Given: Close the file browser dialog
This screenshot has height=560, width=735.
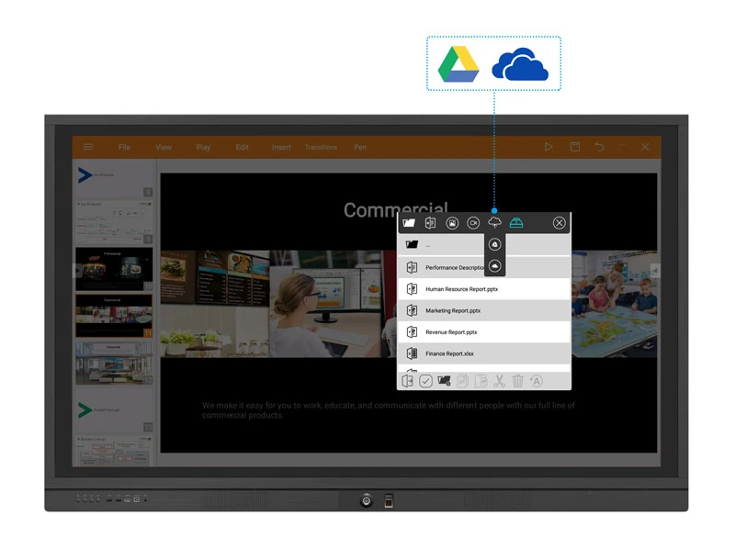Looking at the screenshot, I should [x=559, y=223].
